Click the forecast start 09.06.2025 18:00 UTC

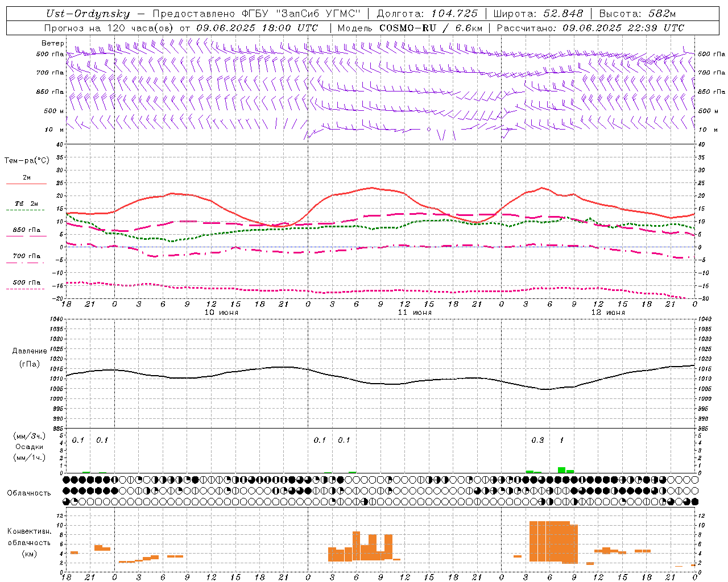click(x=257, y=28)
